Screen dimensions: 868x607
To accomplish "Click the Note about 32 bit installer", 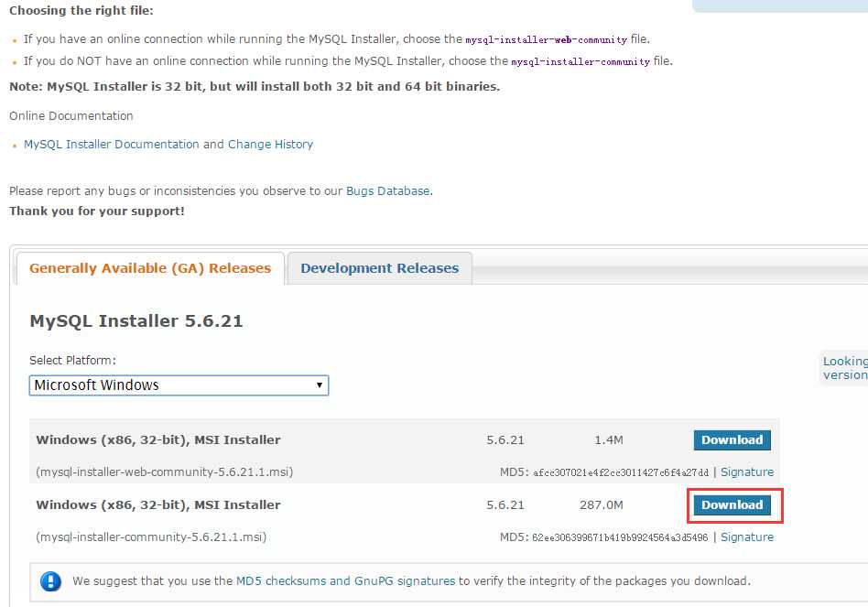I will [255, 87].
